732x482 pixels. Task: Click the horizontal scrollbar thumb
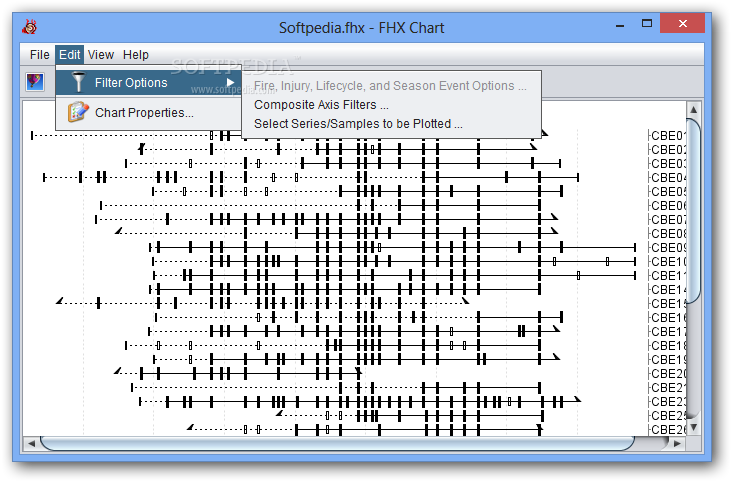coord(337,443)
